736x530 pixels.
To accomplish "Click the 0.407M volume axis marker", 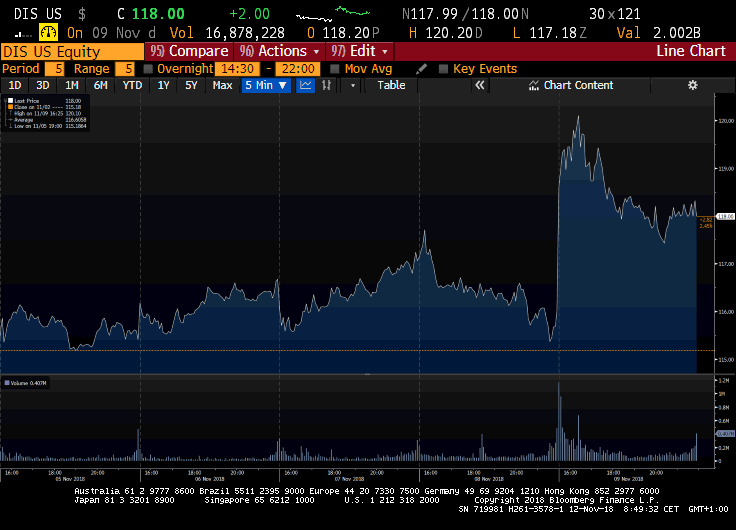I will (726, 434).
